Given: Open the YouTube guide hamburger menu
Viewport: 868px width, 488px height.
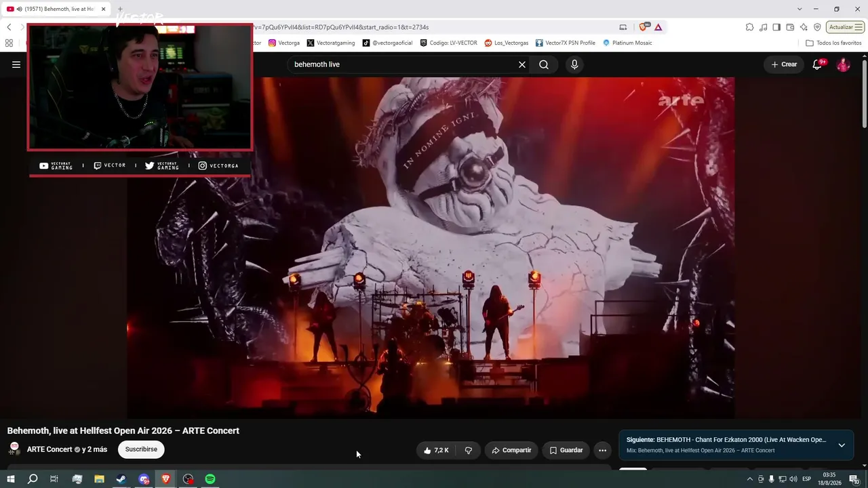Looking at the screenshot, I should tap(16, 64).
